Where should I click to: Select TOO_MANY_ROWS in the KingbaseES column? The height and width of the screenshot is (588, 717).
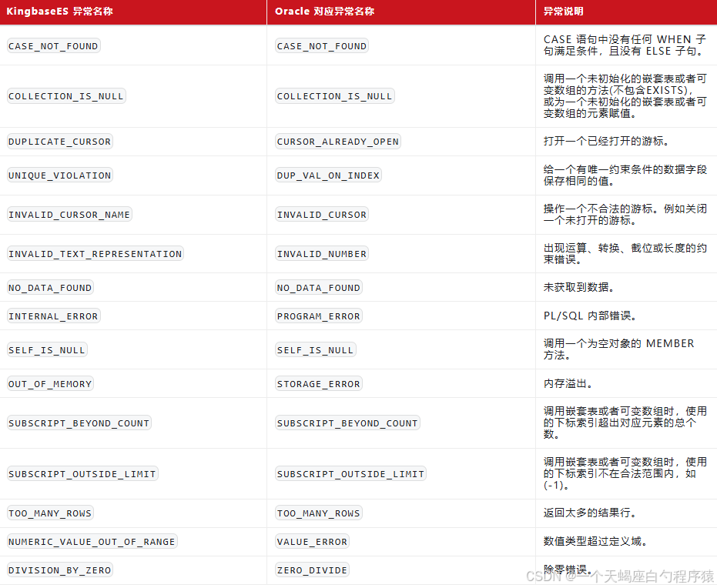click(x=50, y=513)
